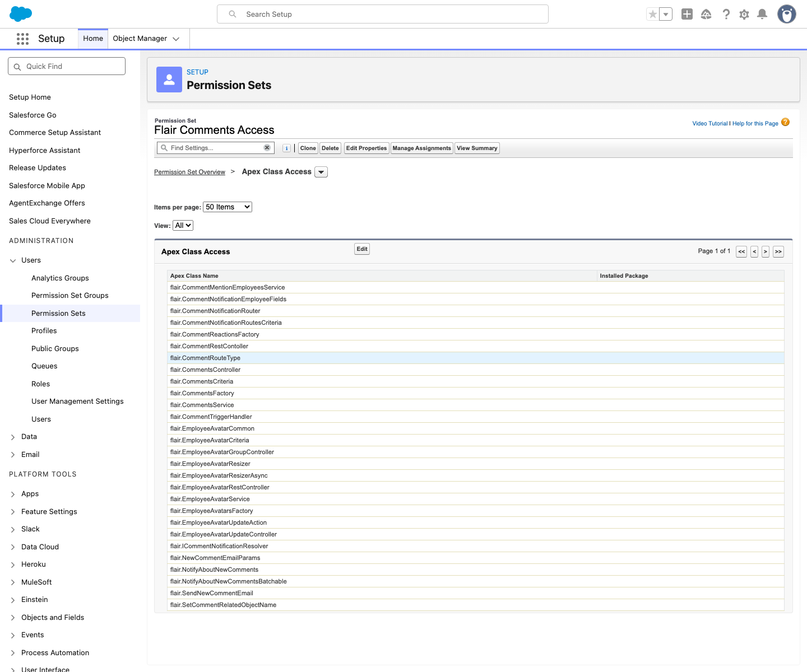The image size is (807, 672).
Task: Open the setup gear menu
Action: tap(744, 14)
